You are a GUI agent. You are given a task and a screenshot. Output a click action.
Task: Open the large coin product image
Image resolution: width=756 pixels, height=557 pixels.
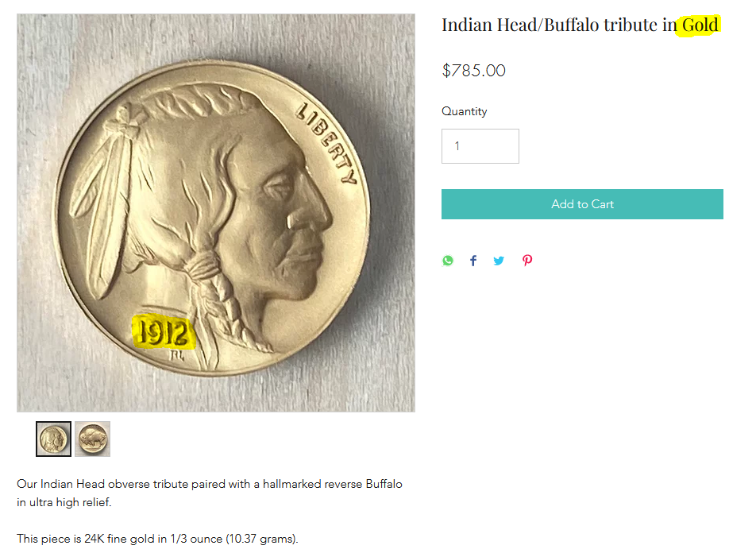tap(216, 213)
